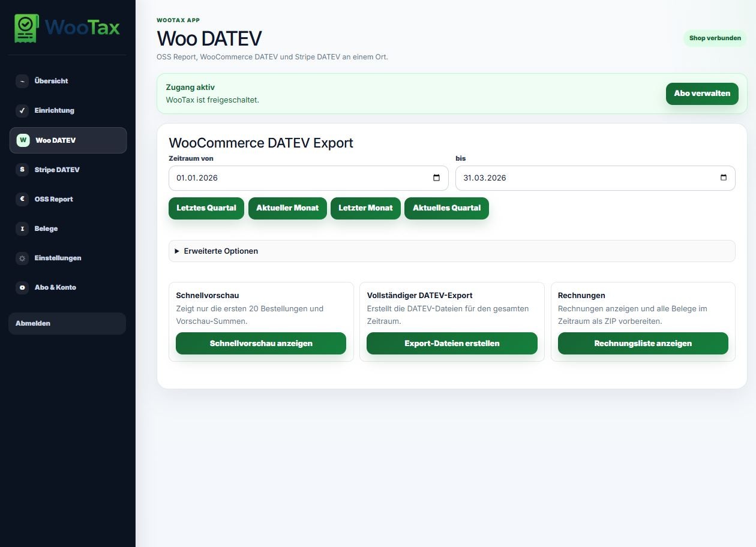
Task: Click the Einstellungen gear icon
Action: (x=22, y=258)
